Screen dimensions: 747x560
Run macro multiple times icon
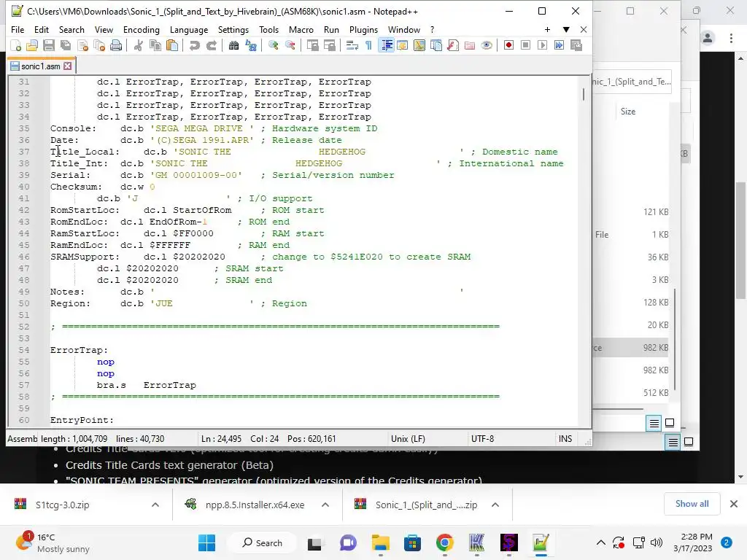[559, 45]
